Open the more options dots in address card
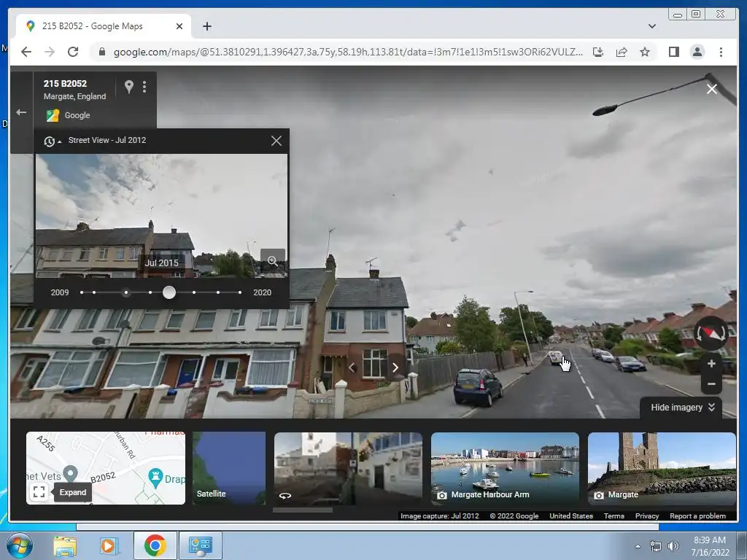Screen dimensions: 747x560 pos(144,87)
